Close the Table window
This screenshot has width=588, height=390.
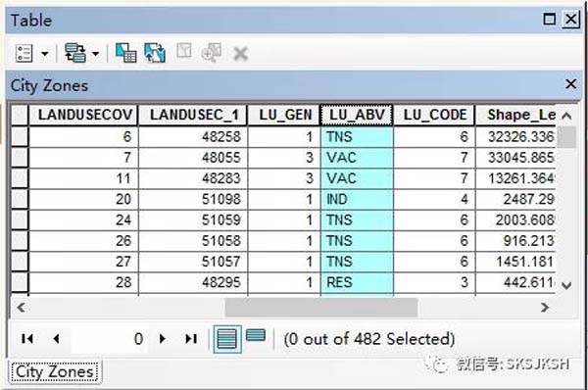(570, 19)
